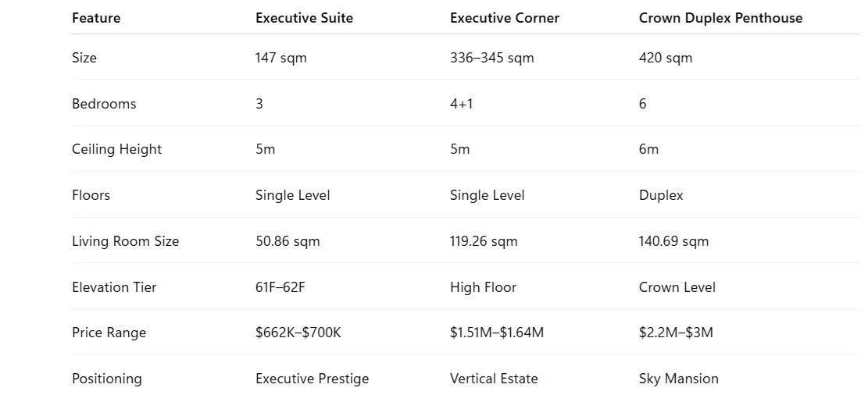Click the Executive Corner column header
868x395 pixels.
click(504, 18)
